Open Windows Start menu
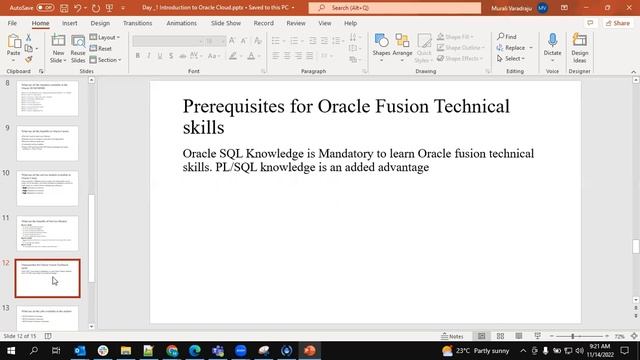The width and height of the screenshot is (640, 360). tap(11, 351)
